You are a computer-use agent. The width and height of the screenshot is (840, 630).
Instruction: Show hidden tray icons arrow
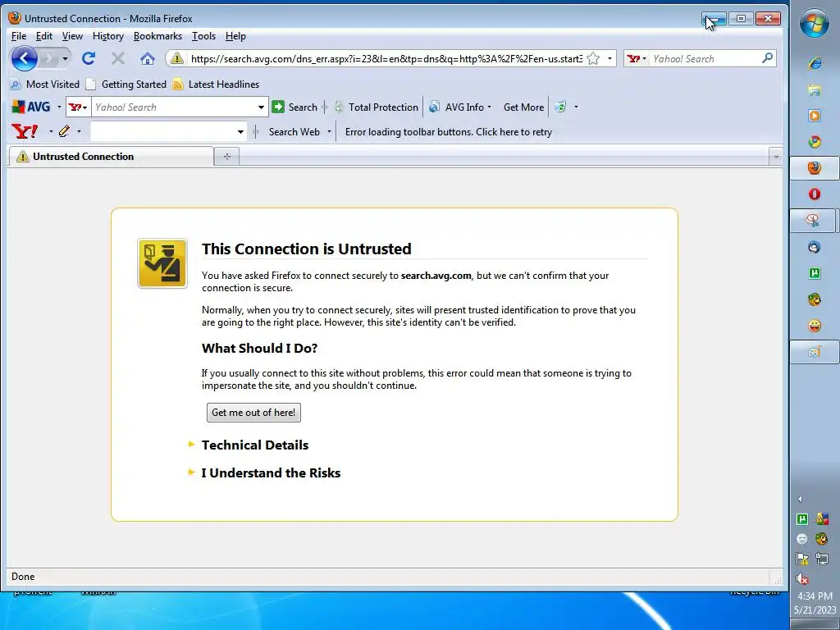800,500
